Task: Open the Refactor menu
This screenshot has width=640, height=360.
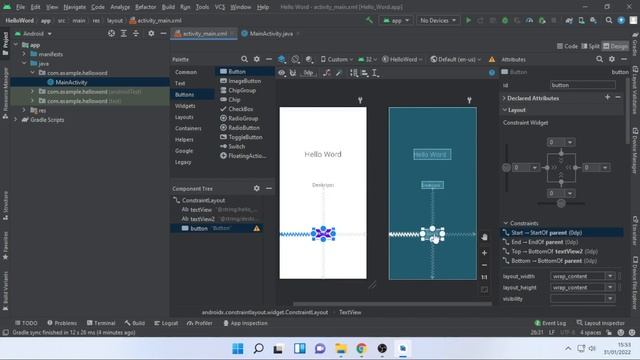Action: (x=145, y=7)
